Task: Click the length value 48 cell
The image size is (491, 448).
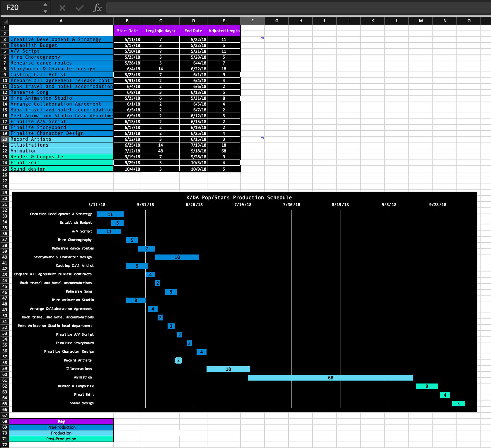Action: coord(160,151)
